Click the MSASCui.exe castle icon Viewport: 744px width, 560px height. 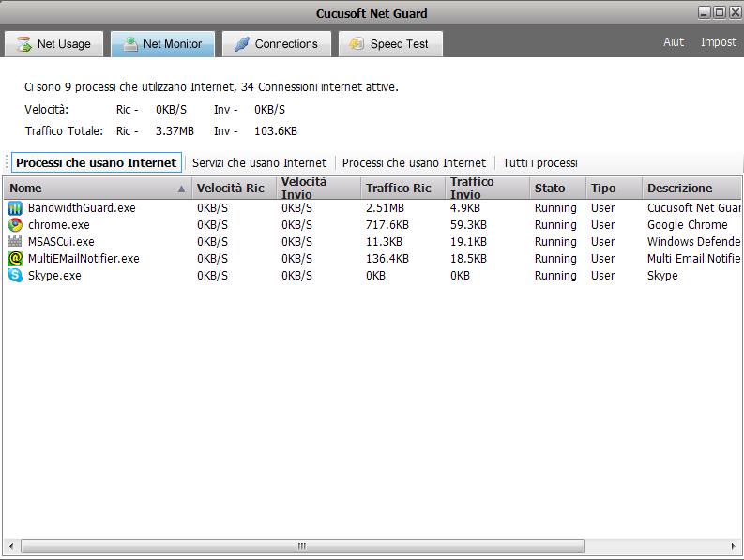tap(15, 242)
